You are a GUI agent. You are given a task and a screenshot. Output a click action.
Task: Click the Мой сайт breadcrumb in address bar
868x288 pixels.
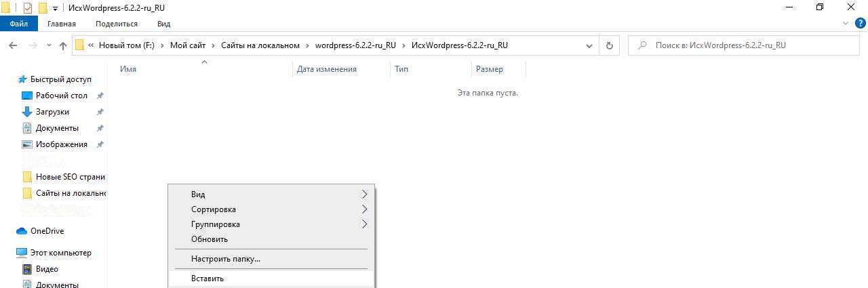(x=188, y=45)
